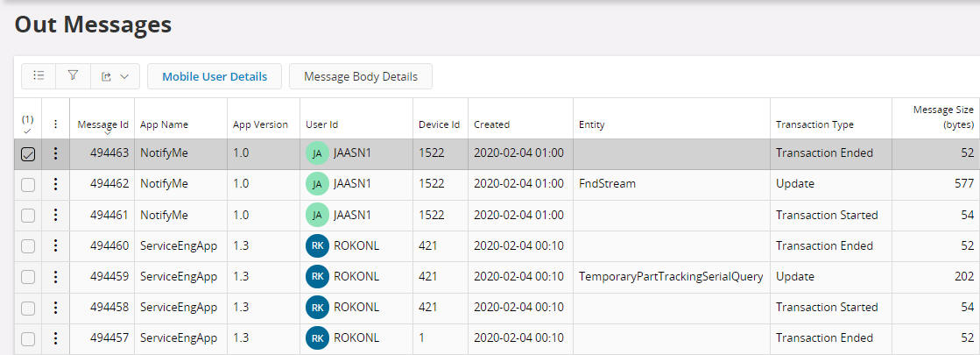The width and height of the screenshot is (980, 355).
Task: Sort by Transaction Type column header
Action: click(814, 124)
